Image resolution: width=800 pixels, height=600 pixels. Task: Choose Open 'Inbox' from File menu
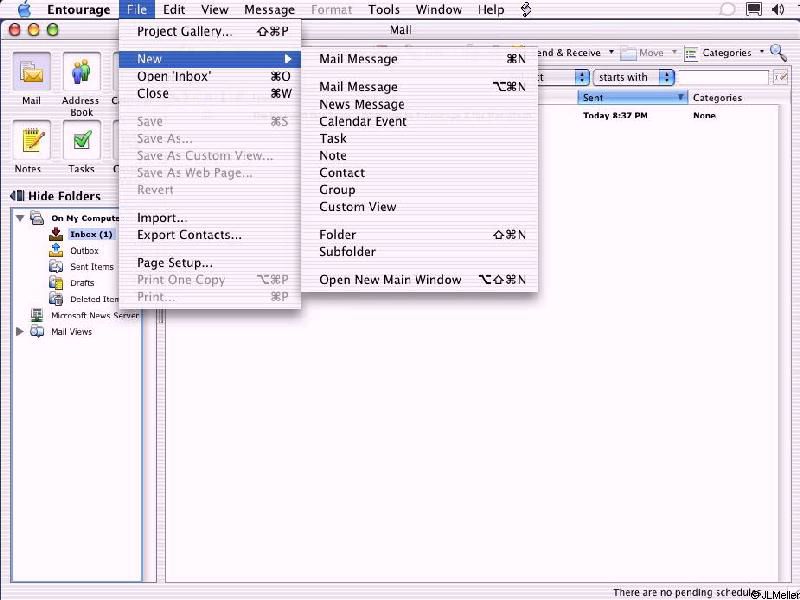[210, 77]
